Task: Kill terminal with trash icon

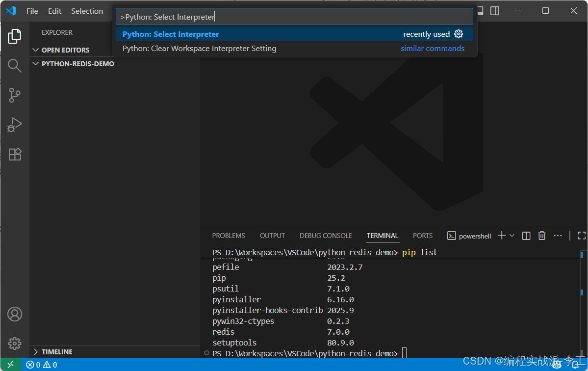Action: coord(541,236)
